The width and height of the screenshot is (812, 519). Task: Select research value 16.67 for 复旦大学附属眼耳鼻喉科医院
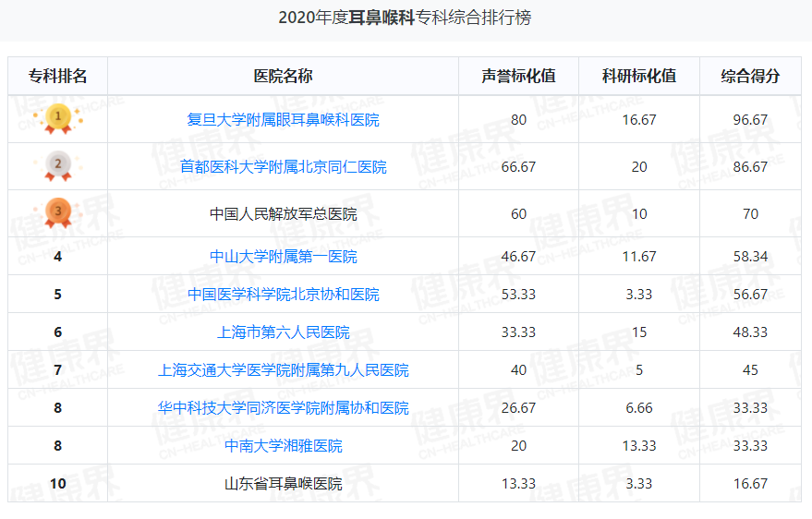click(639, 119)
